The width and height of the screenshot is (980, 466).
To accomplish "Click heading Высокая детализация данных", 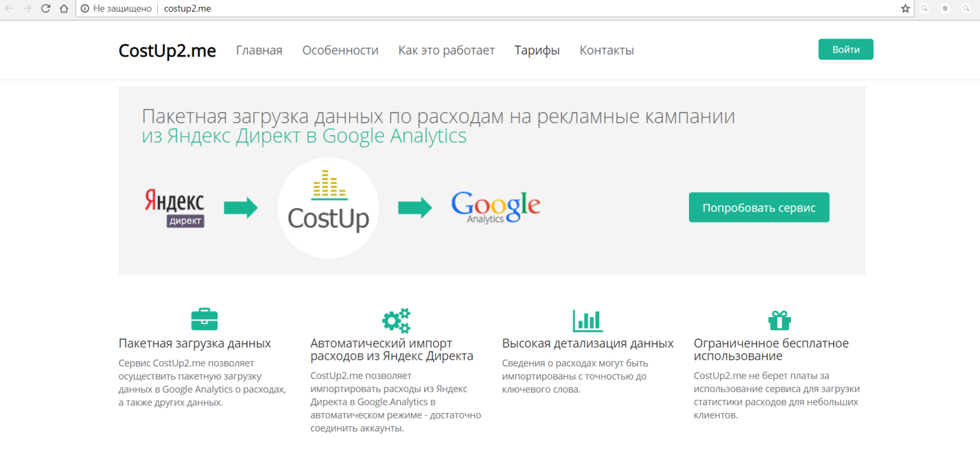I will 588,343.
